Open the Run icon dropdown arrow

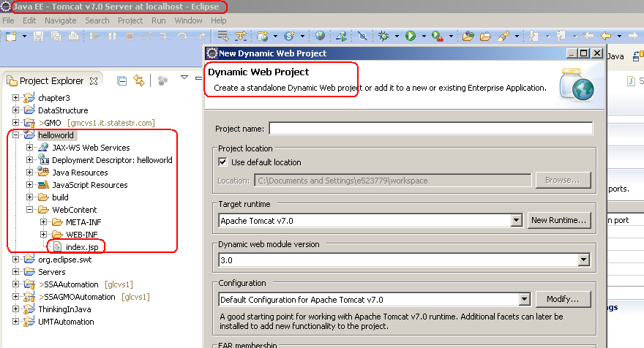(x=424, y=36)
